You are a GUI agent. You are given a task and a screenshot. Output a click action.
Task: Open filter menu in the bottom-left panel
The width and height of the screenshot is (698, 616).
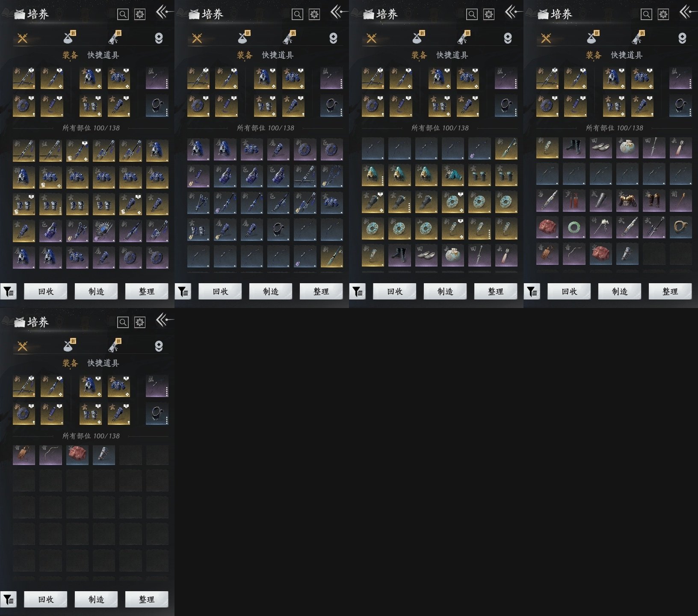coord(9,600)
